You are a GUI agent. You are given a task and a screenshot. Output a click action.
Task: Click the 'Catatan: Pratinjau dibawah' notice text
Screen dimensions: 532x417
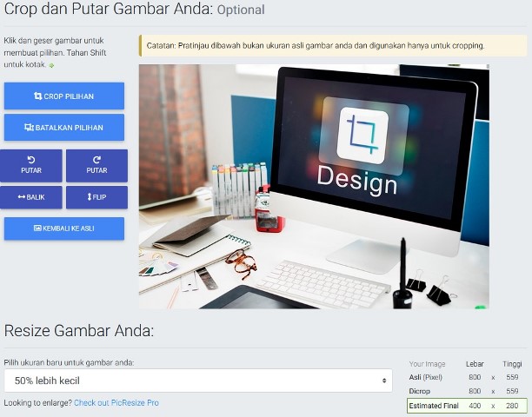pyautogui.click(x=316, y=45)
